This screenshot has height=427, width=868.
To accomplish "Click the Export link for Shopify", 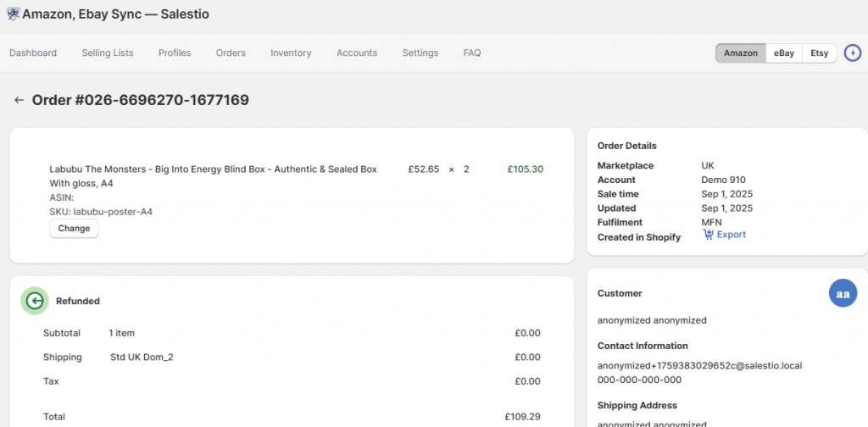I will (x=732, y=235).
